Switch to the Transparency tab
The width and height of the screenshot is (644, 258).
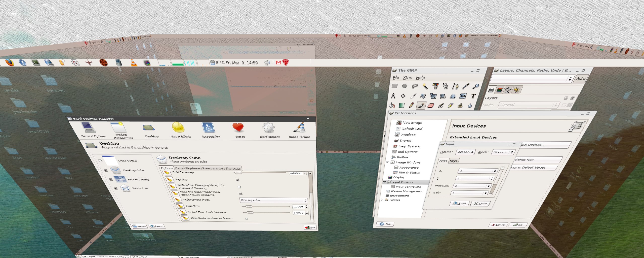click(x=213, y=168)
